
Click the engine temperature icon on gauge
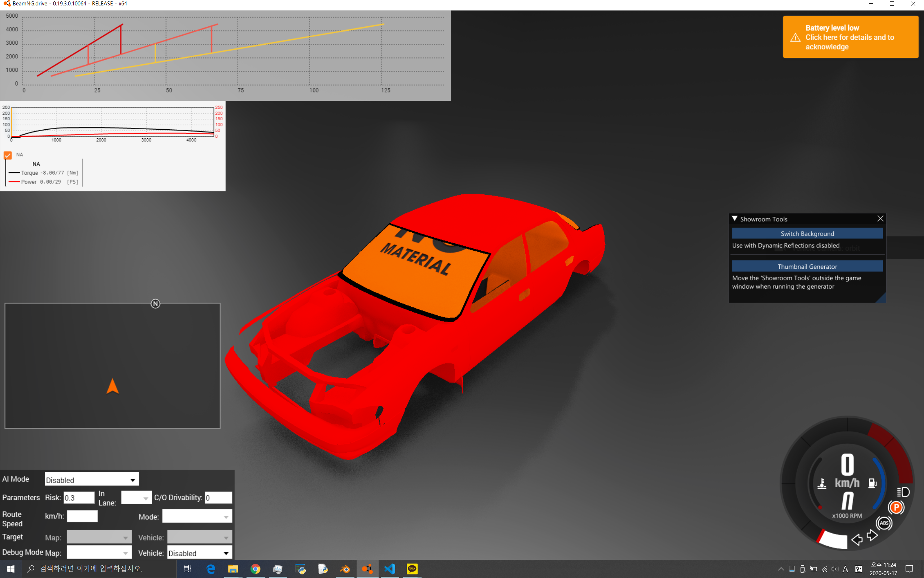pyautogui.click(x=821, y=484)
